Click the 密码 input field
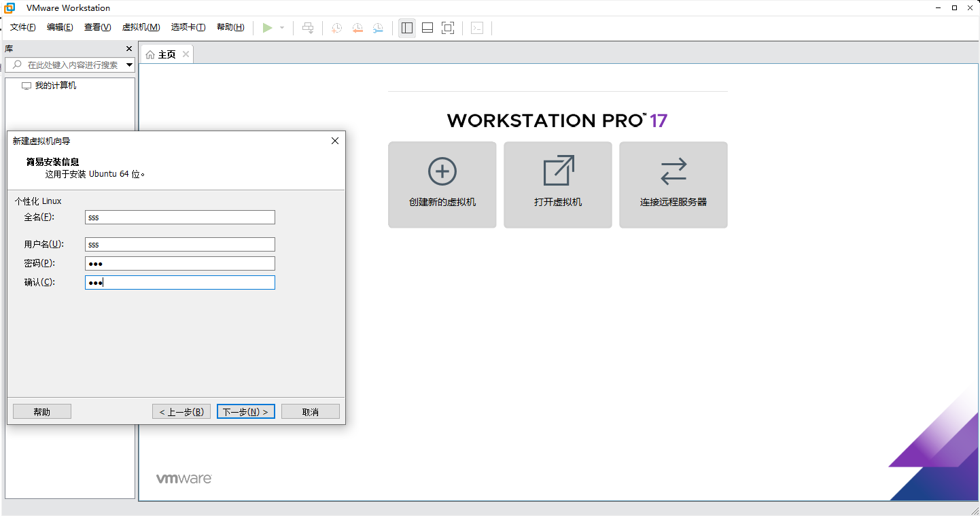The image size is (980, 516). click(x=180, y=263)
